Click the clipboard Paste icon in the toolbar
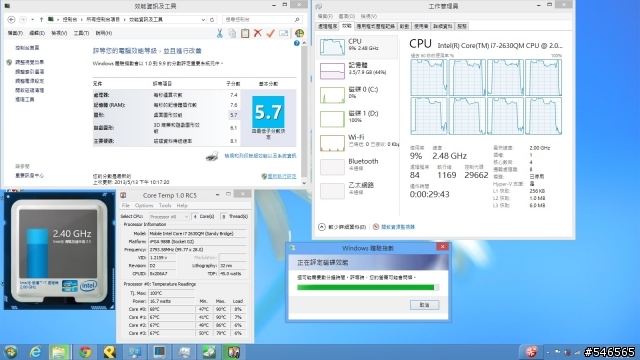The width and height of the screenshot is (640, 360). click(245, 33)
